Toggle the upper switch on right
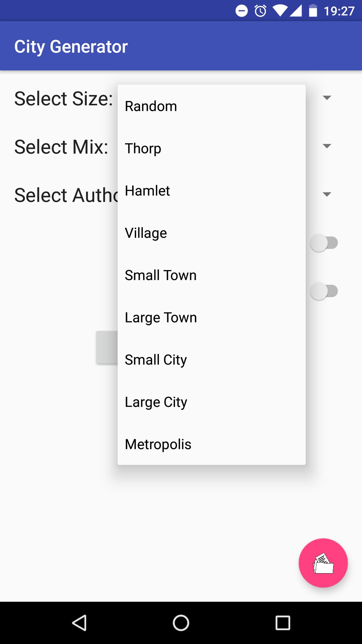Screen dimensions: 362x644 [324, 243]
